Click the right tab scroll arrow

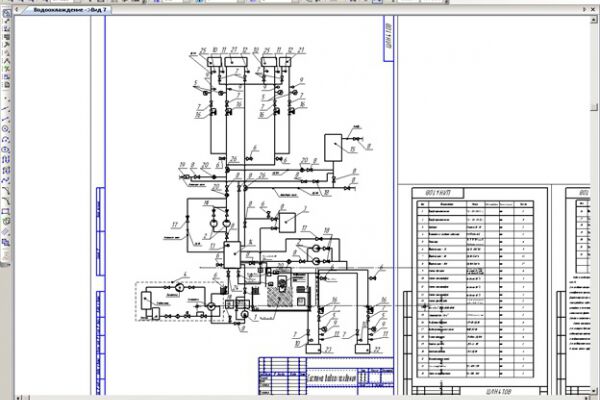(x=584, y=10)
